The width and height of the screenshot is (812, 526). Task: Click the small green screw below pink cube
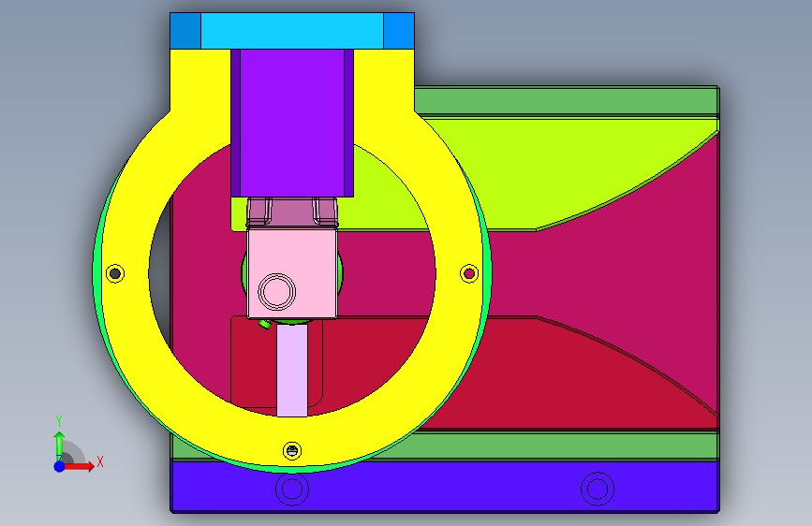[264, 325]
